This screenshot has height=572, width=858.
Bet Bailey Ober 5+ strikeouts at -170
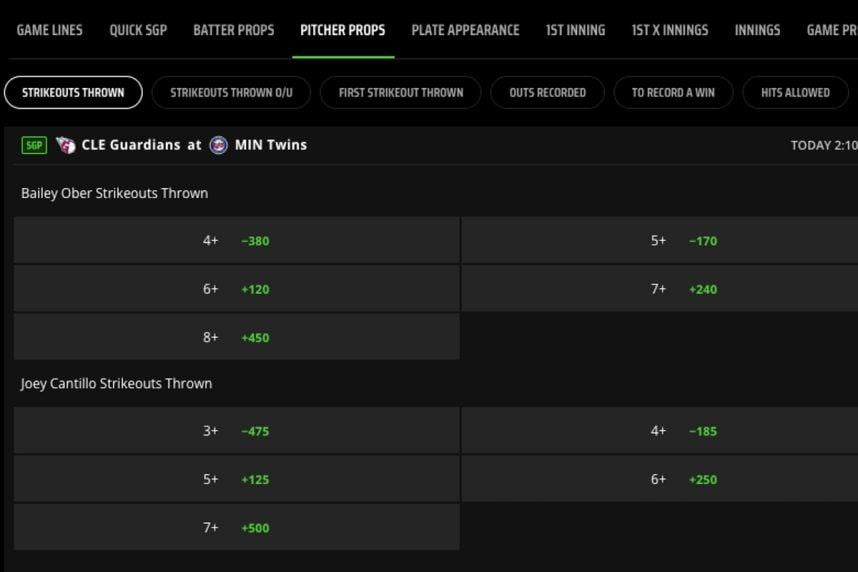(660, 240)
